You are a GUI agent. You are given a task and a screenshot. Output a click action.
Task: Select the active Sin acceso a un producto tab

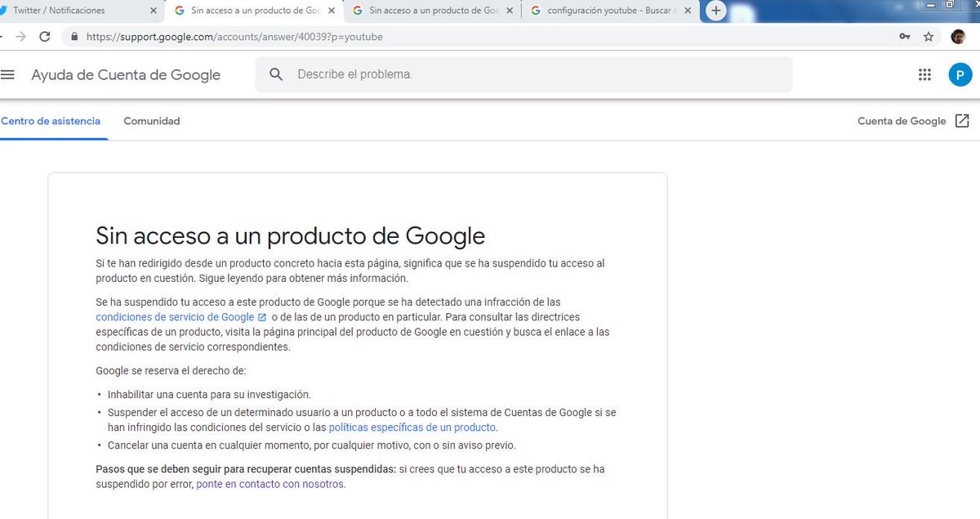[x=254, y=11]
